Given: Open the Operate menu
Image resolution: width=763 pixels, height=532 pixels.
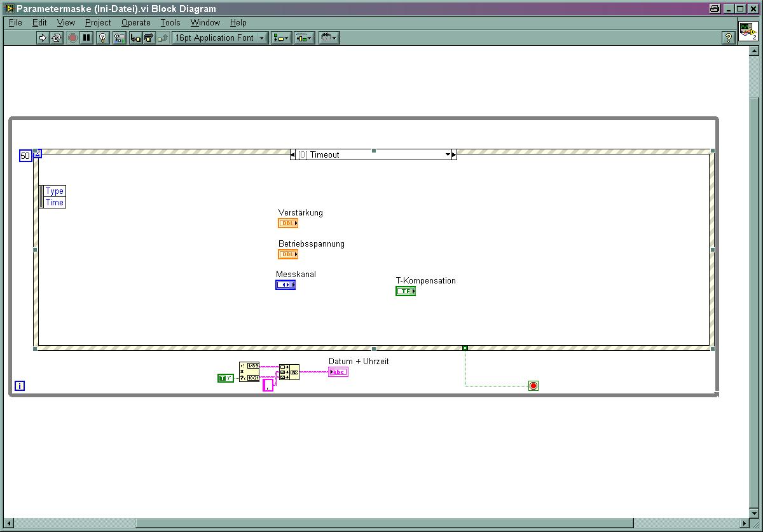Looking at the screenshot, I should coord(135,22).
